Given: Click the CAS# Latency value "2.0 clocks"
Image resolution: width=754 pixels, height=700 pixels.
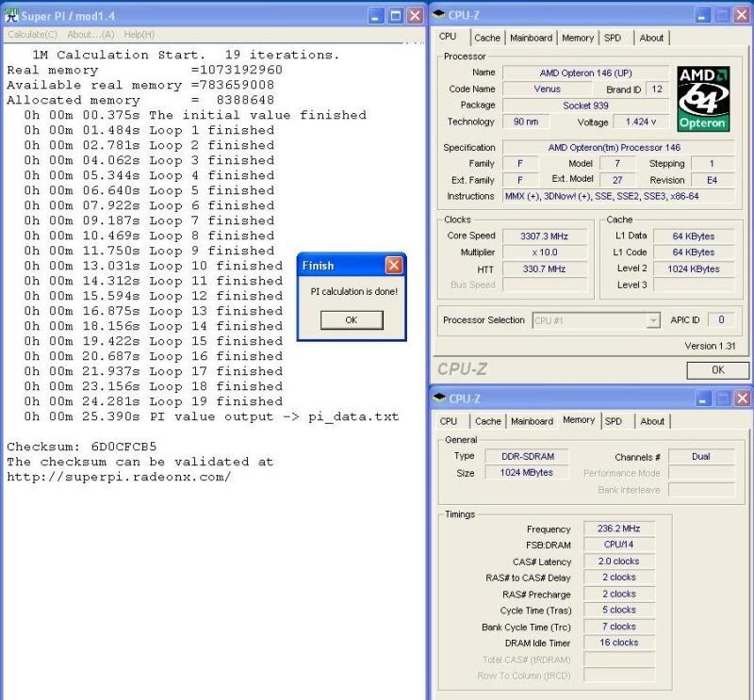Looking at the screenshot, I should pos(619,562).
